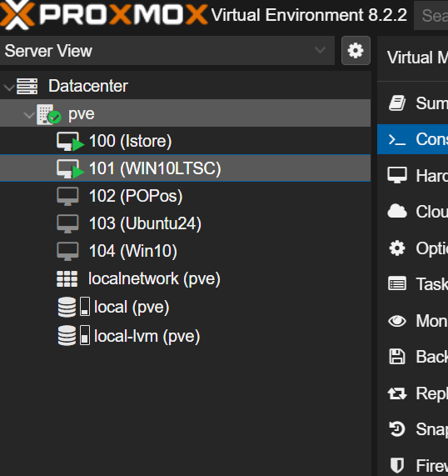Select local-lvm (pve) storage
The height and width of the screenshot is (476, 448).
tap(185, 336)
